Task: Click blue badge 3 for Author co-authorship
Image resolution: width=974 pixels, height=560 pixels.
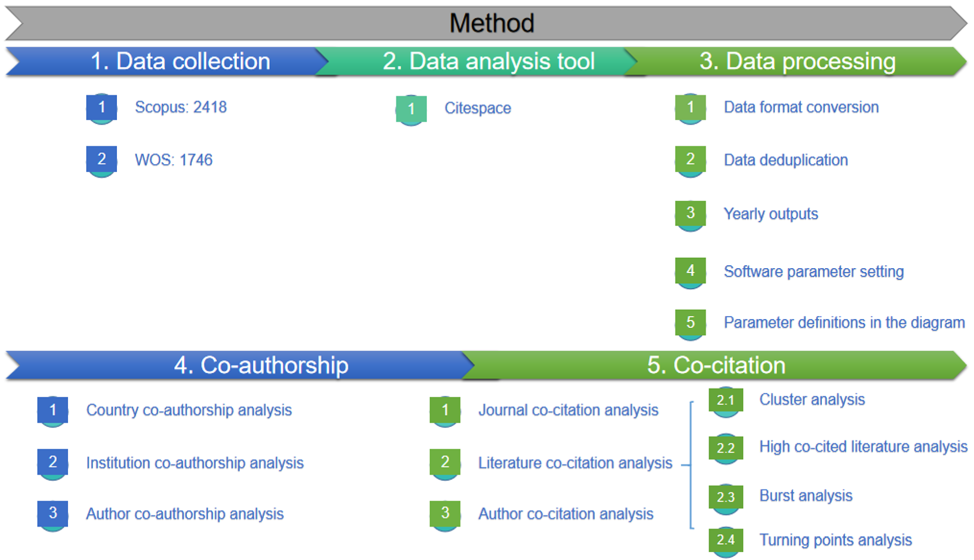Action: tap(53, 513)
